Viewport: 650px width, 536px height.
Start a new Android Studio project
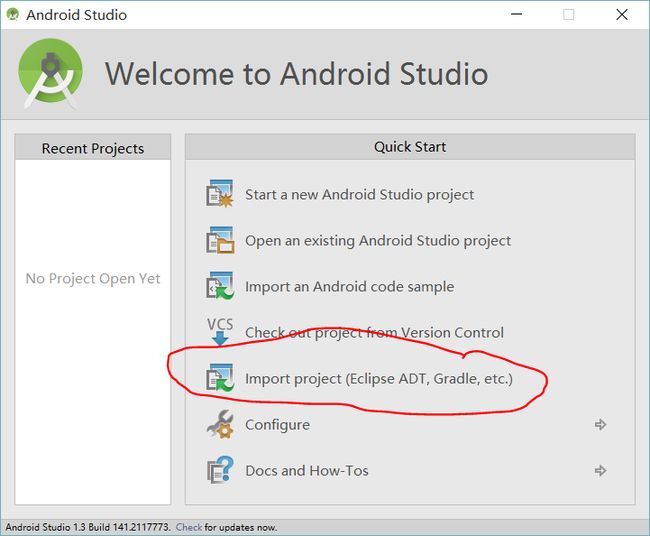(359, 194)
